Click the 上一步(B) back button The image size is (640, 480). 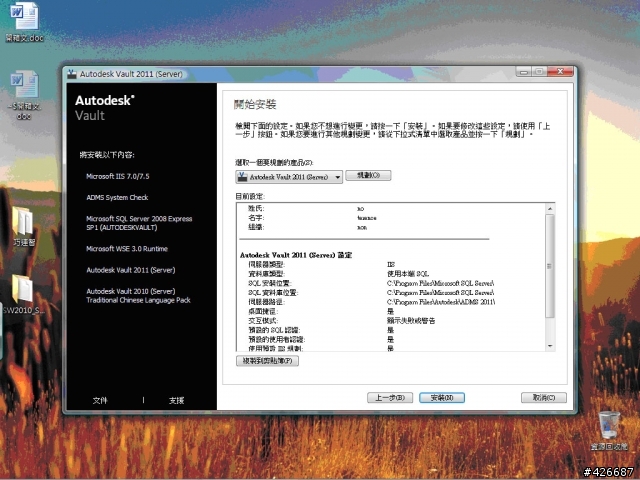coord(390,398)
